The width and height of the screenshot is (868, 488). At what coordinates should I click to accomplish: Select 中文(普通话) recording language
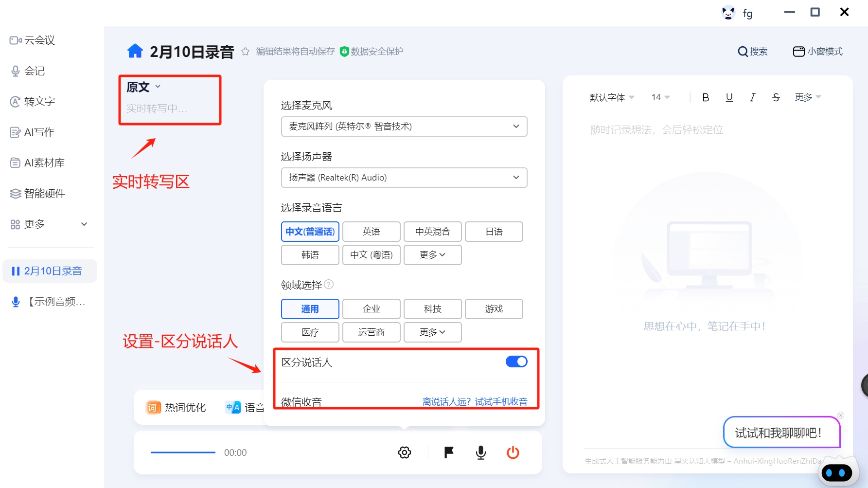310,232
